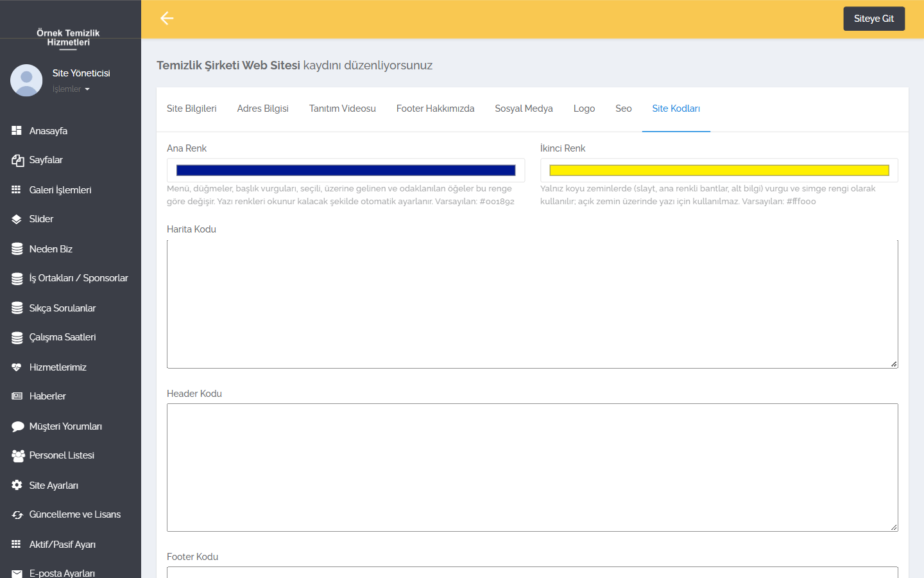Select the Seo tab

624,109
